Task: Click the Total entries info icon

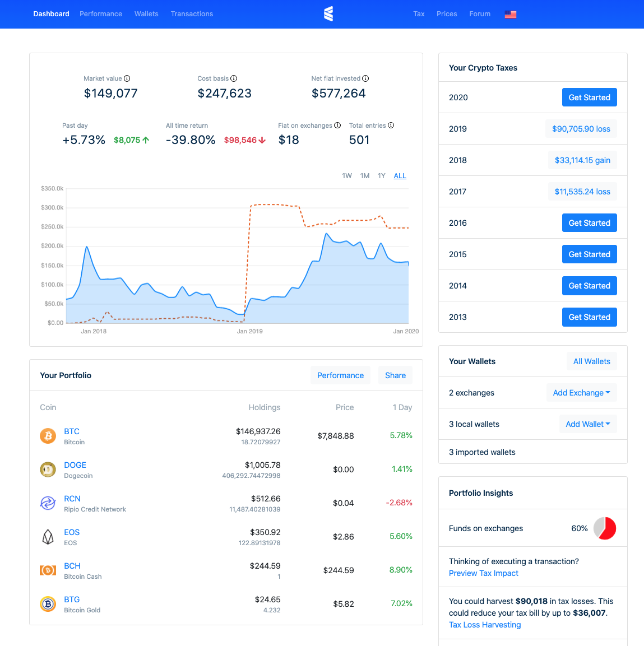Action: coord(391,126)
